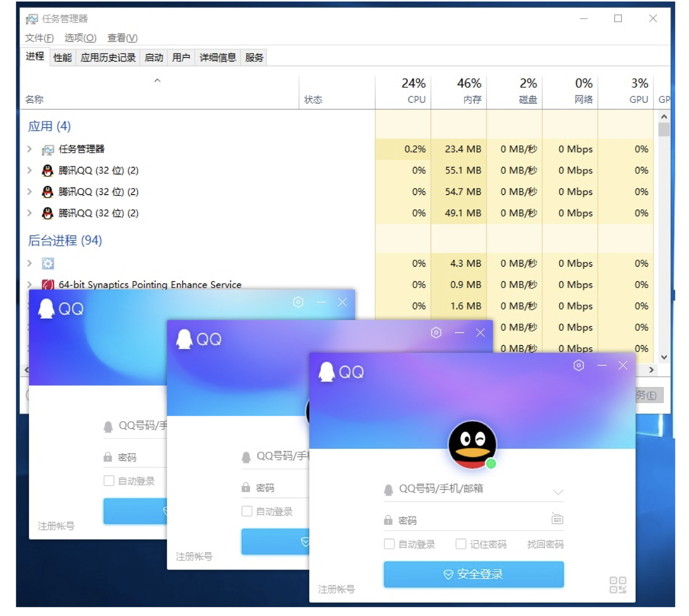Image resolution: width=689 pixels, height=616 pixels.
Task: Expand the unnamed gear background process row
Action: [x=30, y=263]
